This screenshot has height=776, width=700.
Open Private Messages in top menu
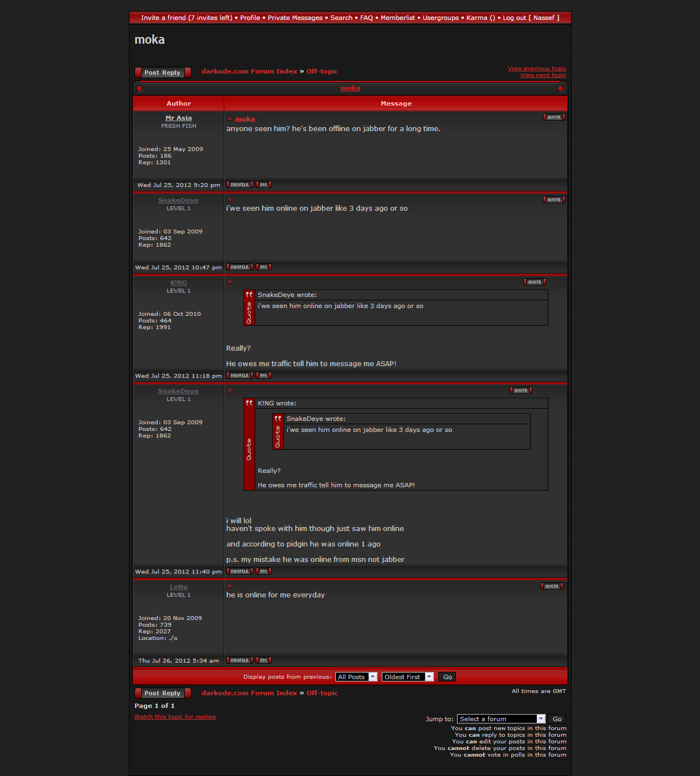tap(295, 18)
